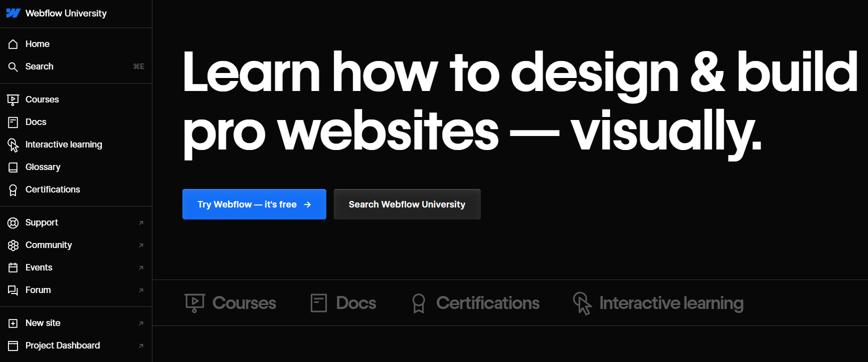This screenshot has height=362, width=868.
Task: Click external arrow icon beside New site
Action: (x=141, y=323)
